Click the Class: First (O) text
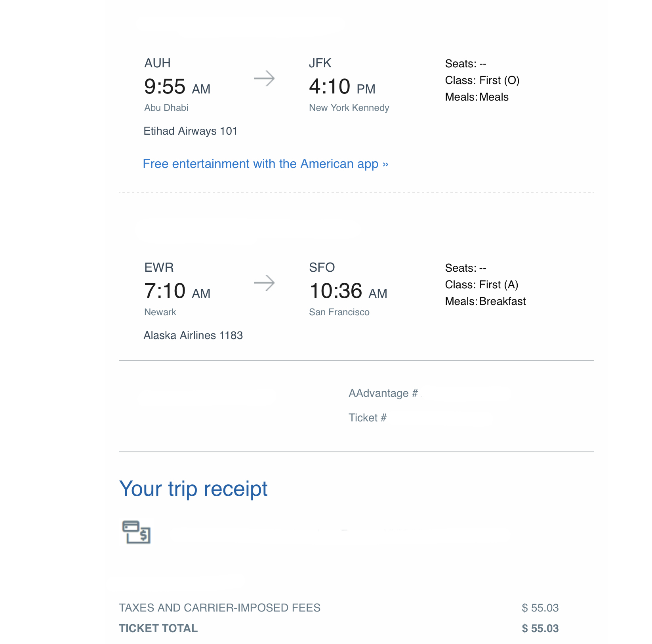652x644 pixels. 482,80
